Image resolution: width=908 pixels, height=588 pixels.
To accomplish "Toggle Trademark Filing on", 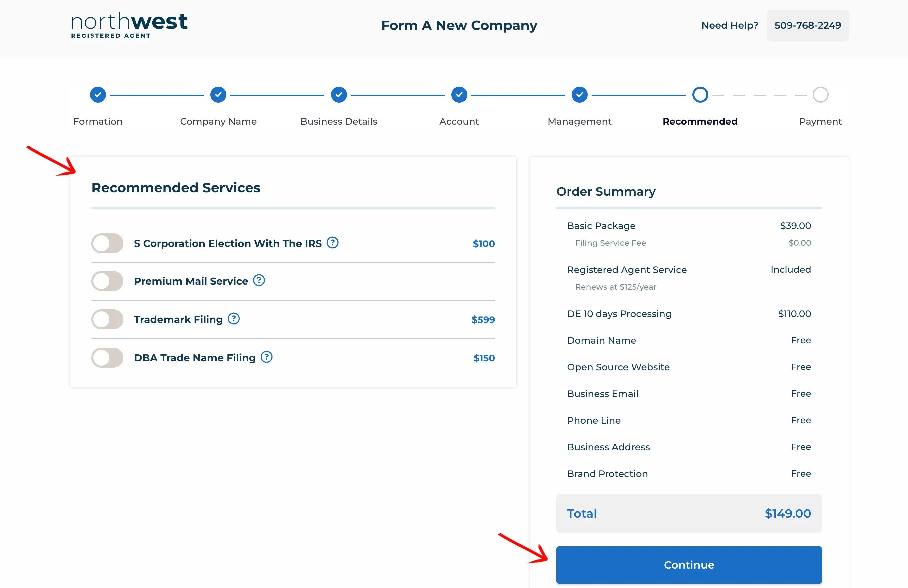I will point(107,319).
